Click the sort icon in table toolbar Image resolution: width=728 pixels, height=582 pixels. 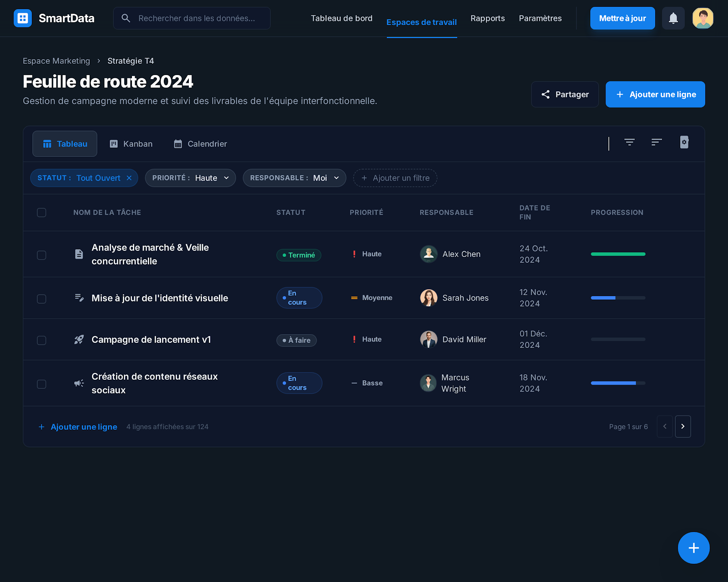click(656, 142)
